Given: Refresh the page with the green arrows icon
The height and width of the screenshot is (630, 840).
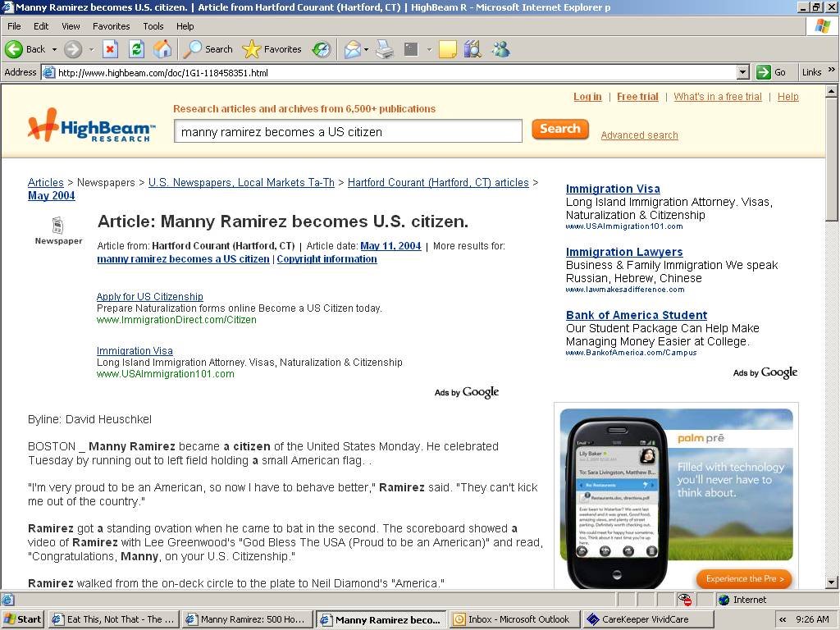Looking at the screenshot, I should pyautogui.click(x=137, y=49).
